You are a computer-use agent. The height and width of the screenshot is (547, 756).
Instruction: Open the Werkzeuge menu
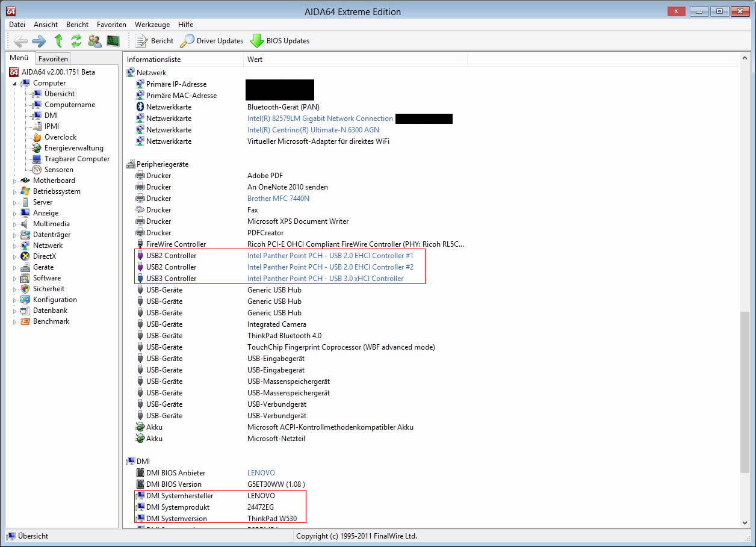(x=152, y=25)
